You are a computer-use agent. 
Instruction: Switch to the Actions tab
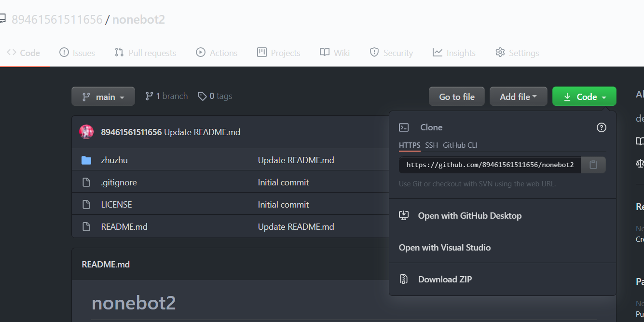(x=217, y=53)
